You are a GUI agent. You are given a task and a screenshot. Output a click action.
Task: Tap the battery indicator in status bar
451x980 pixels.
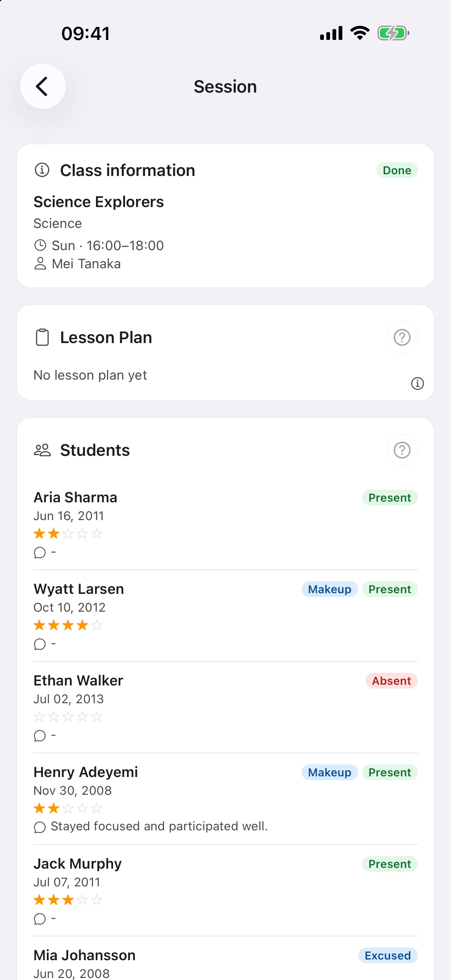[x=393, y=33]
